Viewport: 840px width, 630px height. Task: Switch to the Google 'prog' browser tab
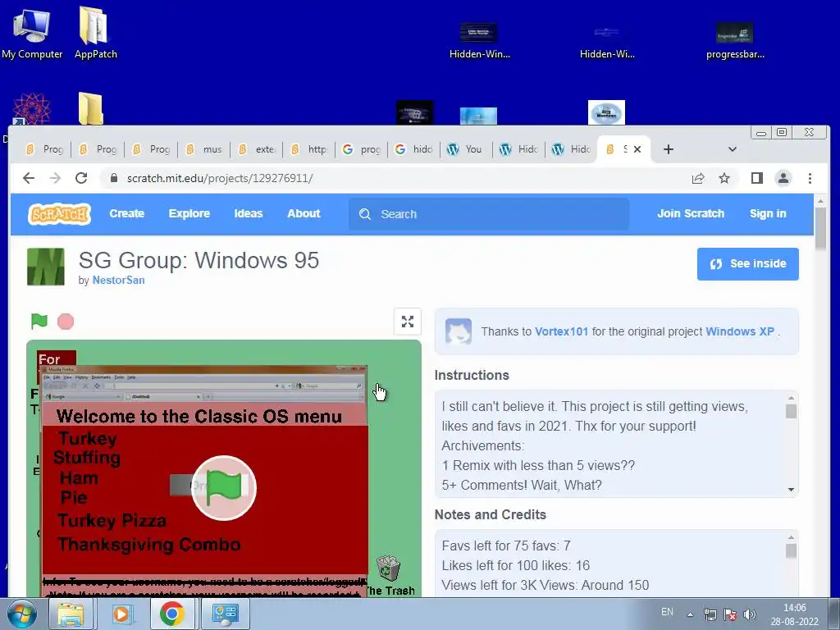click(362, 149)
